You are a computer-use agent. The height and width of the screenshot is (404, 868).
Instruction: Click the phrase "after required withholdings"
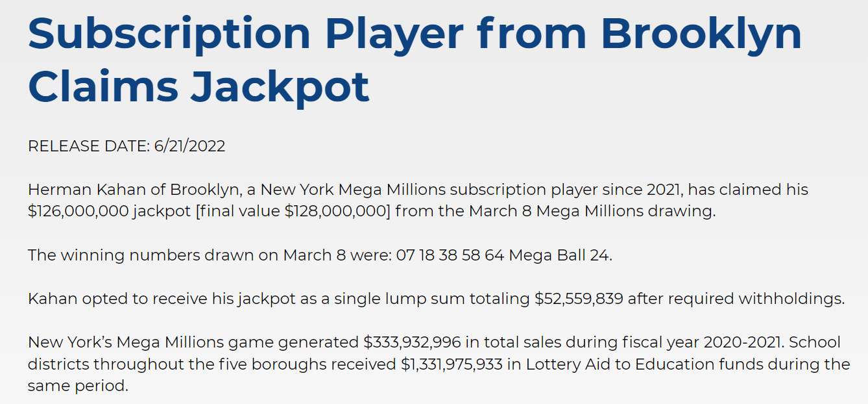tap(736, 299)
